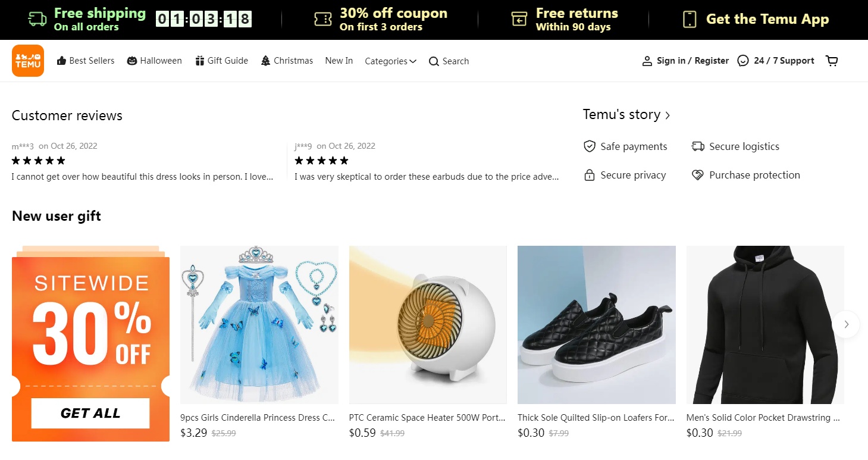Image resolution: width=868 pixels, height=460 pixels.
Task: Click the Get the Temu App phone icon
Action: (690, 19)
